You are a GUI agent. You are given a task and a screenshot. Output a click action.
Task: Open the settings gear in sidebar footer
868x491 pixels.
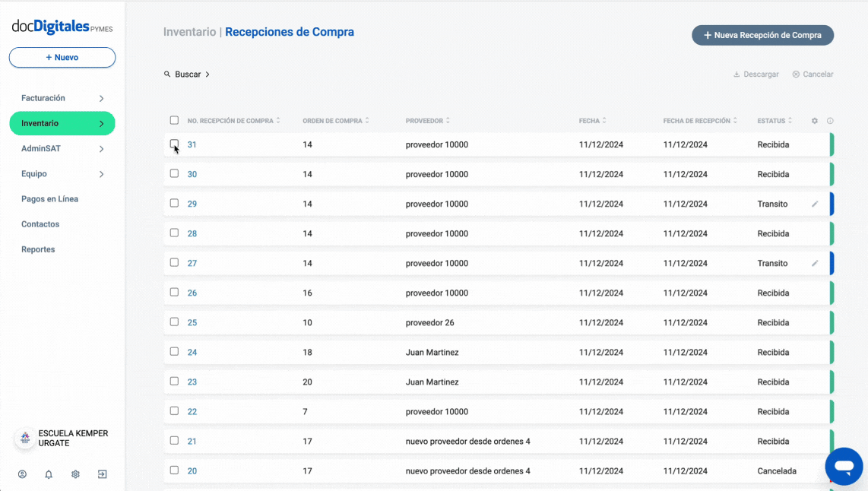(75, 474)
